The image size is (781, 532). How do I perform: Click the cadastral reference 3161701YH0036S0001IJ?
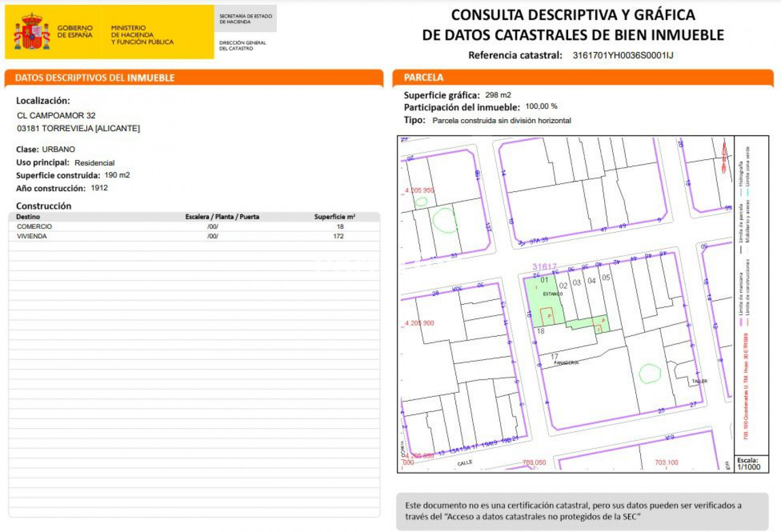point(622,55)
